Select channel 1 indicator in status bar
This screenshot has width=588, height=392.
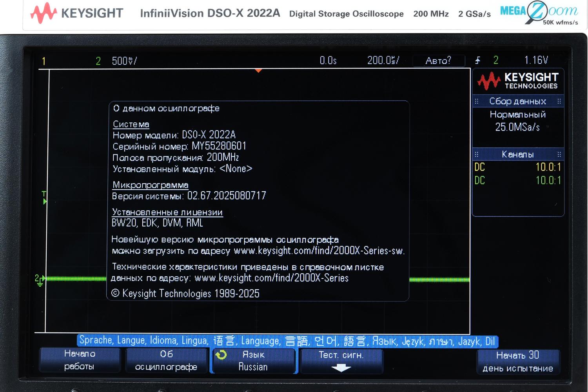point(44,61)
